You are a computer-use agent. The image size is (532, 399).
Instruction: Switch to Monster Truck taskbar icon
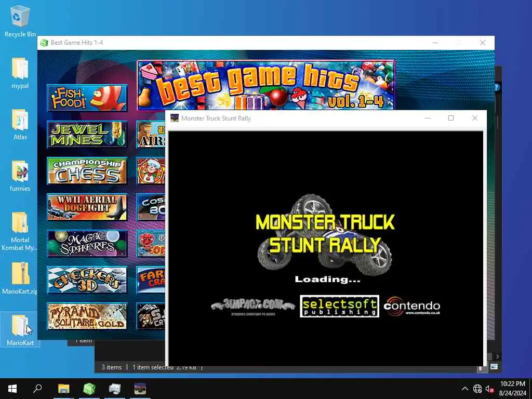pyautogui.click(x=140, y=389)
